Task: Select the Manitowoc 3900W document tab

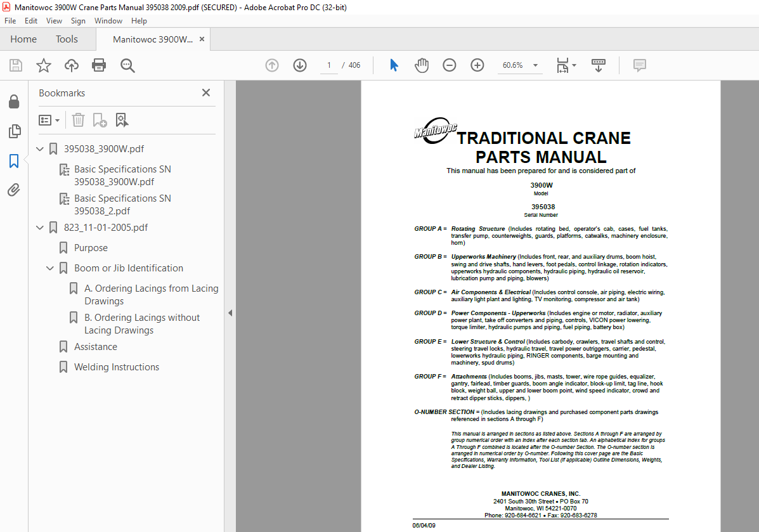Action: [x=153, y=39]
